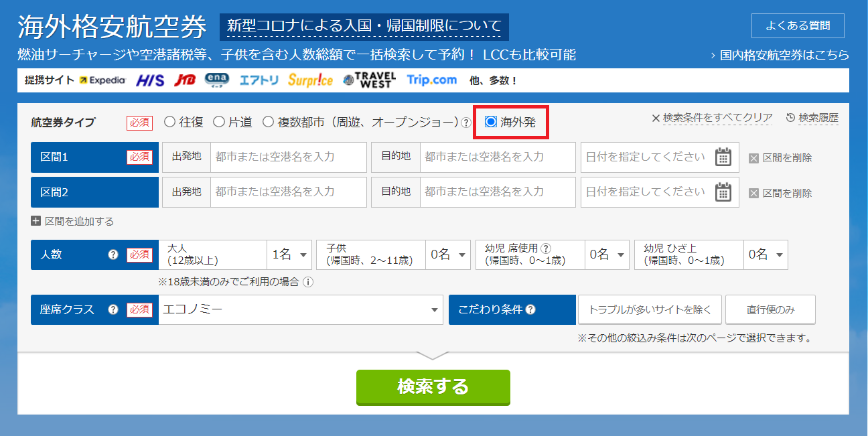
Task: Open the 大人 passenger count dropdown
Action: point(289,255)
